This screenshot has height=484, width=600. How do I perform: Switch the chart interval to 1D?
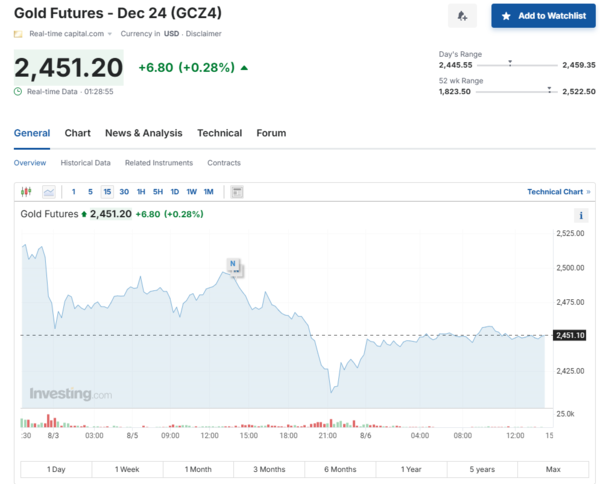click(174, 192)
